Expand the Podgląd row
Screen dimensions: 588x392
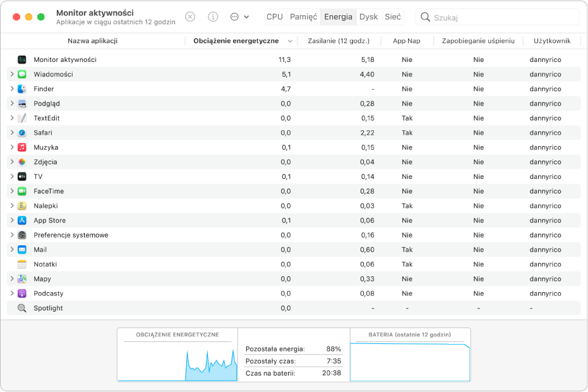[x=12, y=103]
